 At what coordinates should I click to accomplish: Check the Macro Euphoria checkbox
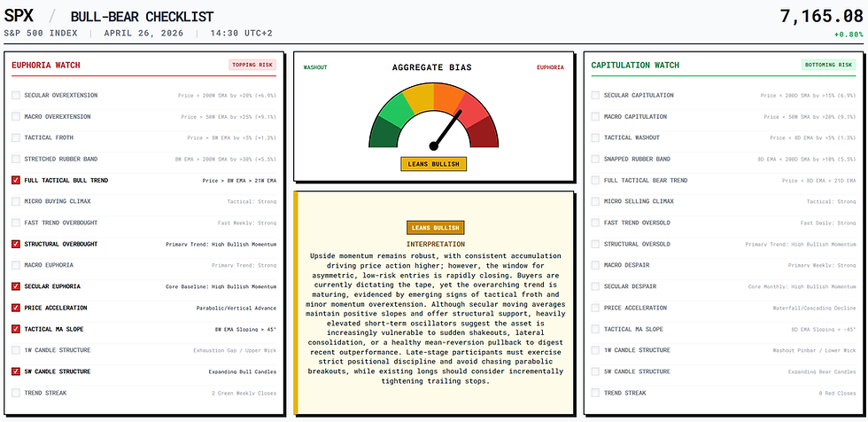(x=16, y=265)
